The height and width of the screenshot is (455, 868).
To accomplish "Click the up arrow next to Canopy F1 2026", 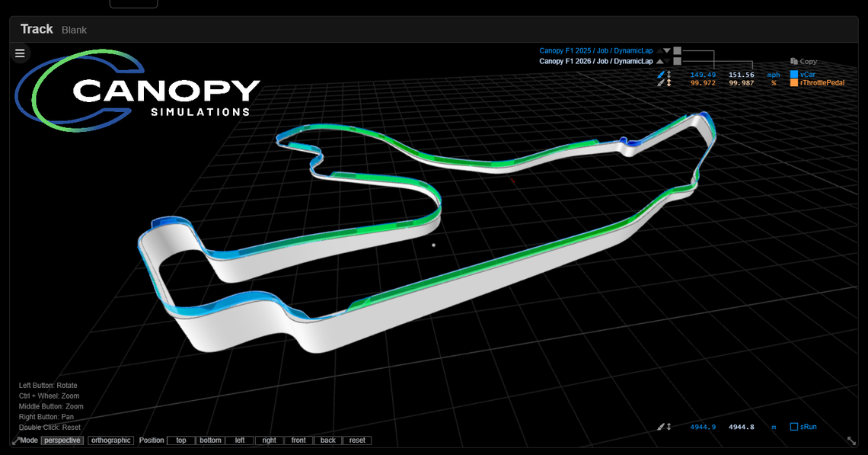I will (659, 61).
